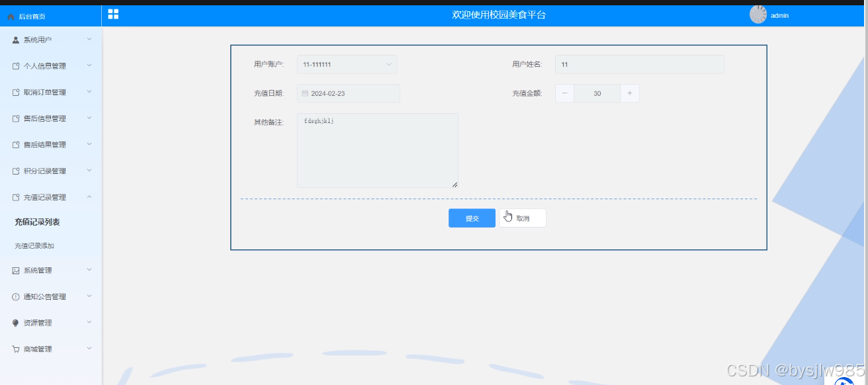Click the cart icon beside 商城管理
Screen dimensions: 868x385
coord(16,349)
